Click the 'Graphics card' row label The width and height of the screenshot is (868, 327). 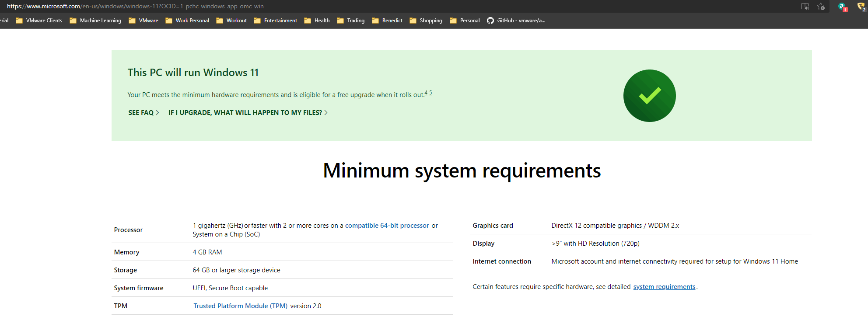pos(493,226)
